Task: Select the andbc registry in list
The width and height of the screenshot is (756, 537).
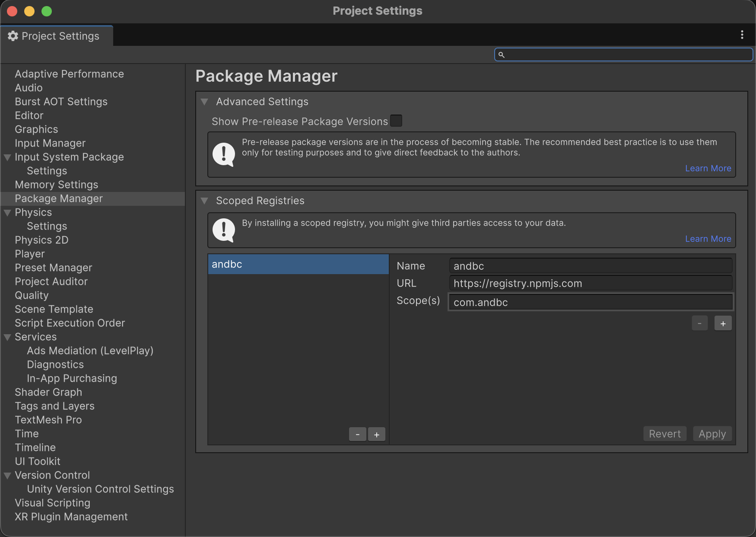Action: [x=298, y=264]
